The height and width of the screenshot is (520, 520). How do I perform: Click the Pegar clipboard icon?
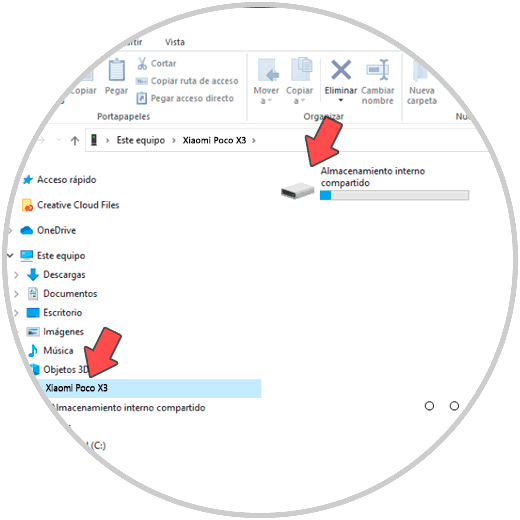click(117, 70)
